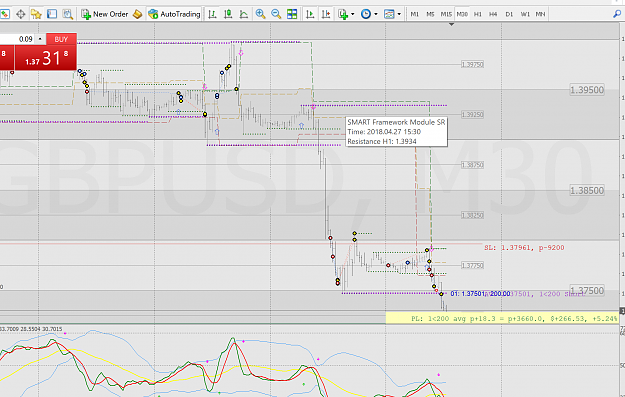Click the chart shift triangle marker

(451, 25)
